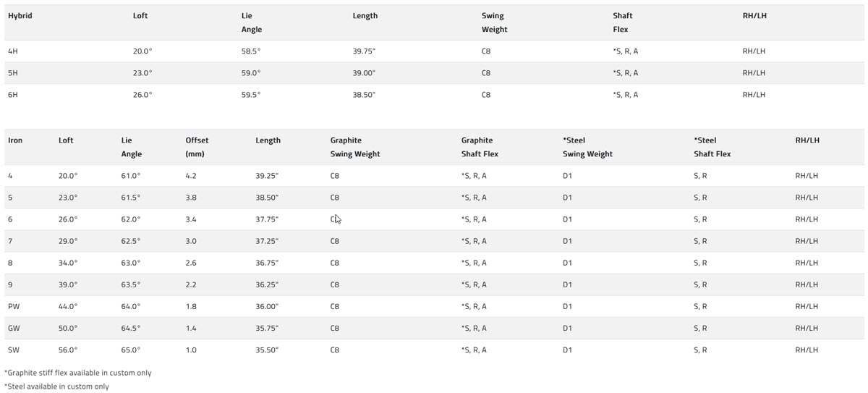Click the 9 iron steel swing weight D1
This screenshot has height=393, width=868.
[567, 285]
